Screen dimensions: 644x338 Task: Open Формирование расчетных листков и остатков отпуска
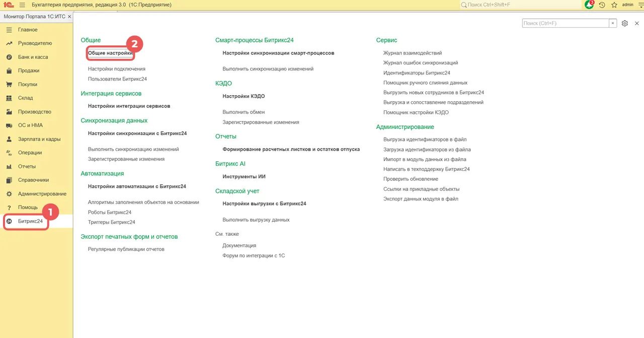coord(291,149)
